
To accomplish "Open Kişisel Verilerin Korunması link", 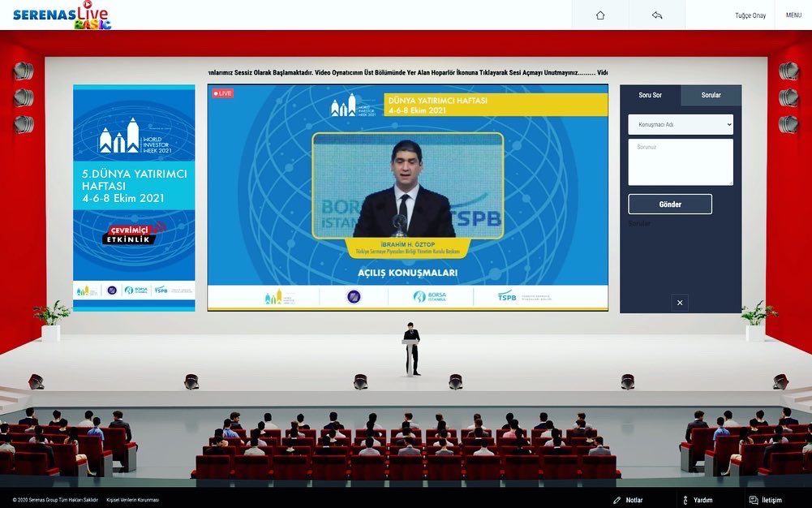I will [x=132, y=500].
